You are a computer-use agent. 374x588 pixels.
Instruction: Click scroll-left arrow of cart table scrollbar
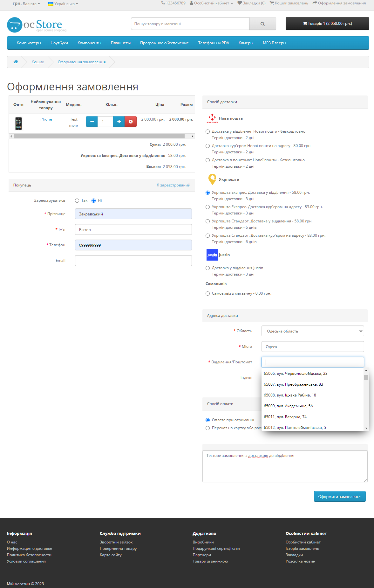coord(11,136)
